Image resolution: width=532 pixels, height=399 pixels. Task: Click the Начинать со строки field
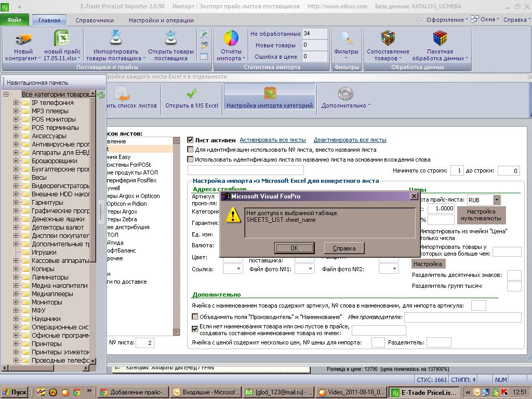pos(457,170)
